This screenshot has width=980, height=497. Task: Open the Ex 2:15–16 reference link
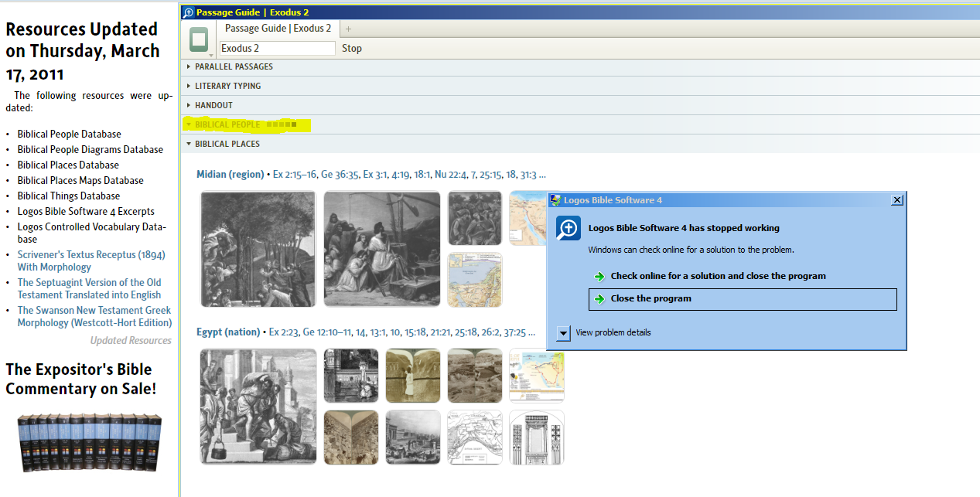coord(294,175)
